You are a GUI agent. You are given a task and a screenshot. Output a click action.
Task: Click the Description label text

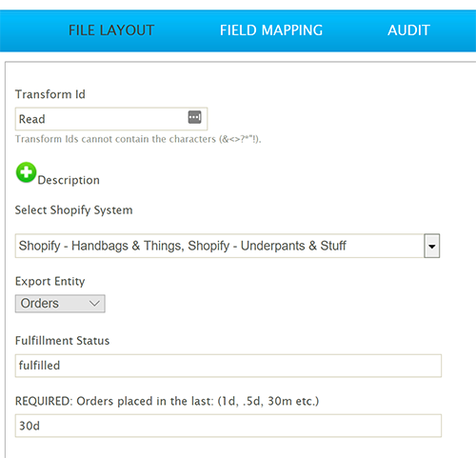(69, 180)
